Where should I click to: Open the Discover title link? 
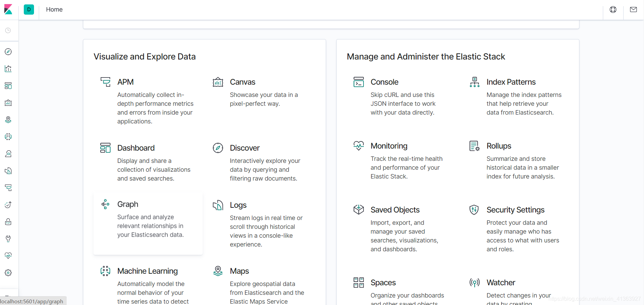tap(245, 148)
